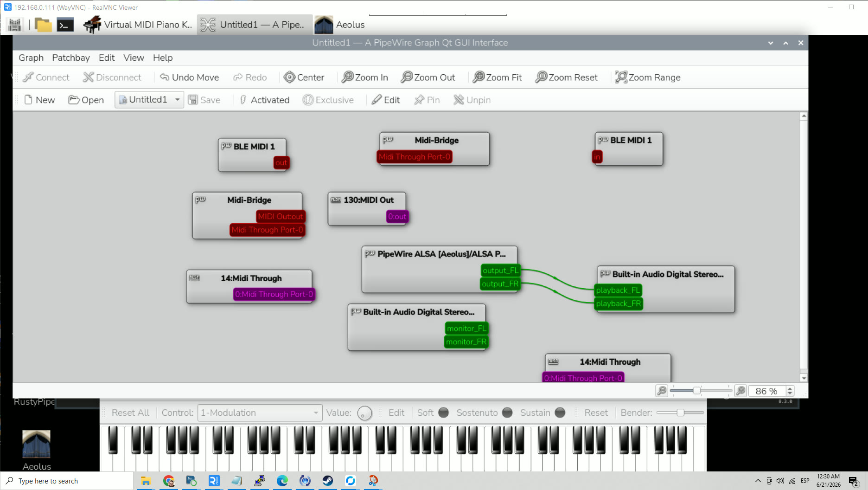Screen dimensions: 868x490
Task: Click the Windows search box
Action: coord(67,481)
